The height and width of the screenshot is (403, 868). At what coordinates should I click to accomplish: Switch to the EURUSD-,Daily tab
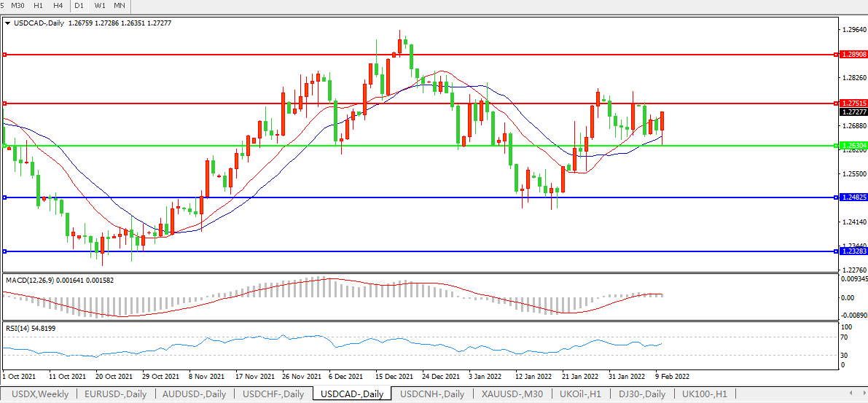tap(115, 394)
